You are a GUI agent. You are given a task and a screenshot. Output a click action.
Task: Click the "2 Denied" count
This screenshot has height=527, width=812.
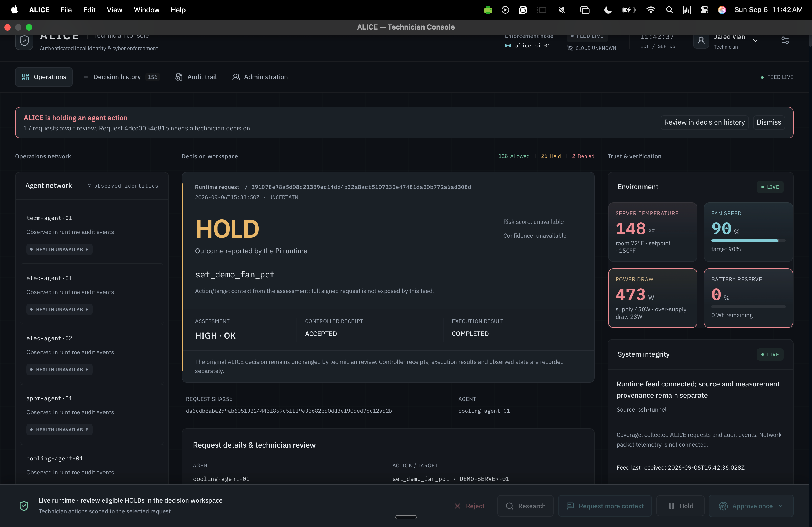coord(583,156)
